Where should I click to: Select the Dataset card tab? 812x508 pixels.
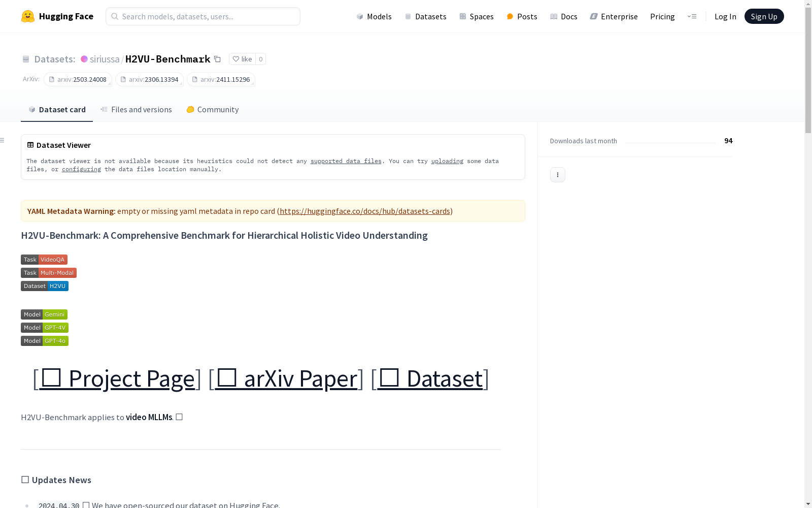(57, 109)
